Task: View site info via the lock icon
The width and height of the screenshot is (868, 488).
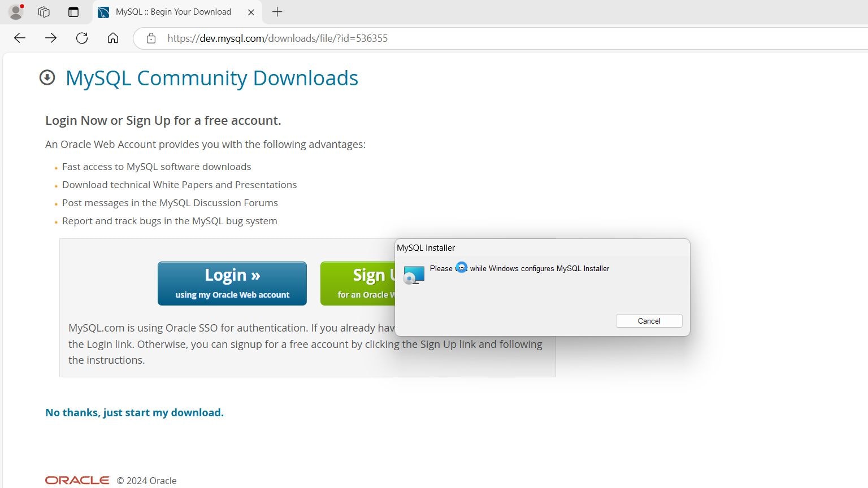Action: (151, 38)
